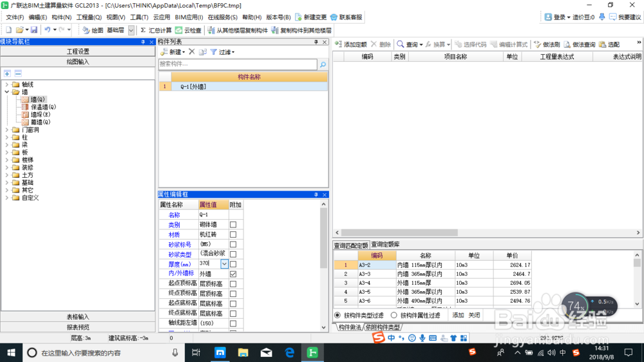Toggle the 类别 附加 checkbox
This screenshot has width=644, height=362.
233,225
